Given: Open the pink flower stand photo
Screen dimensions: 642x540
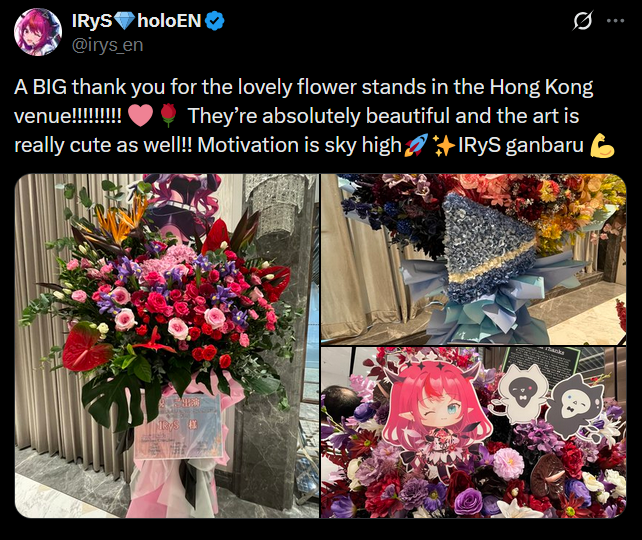Looking at the screenshot, I should pos(167,346).
